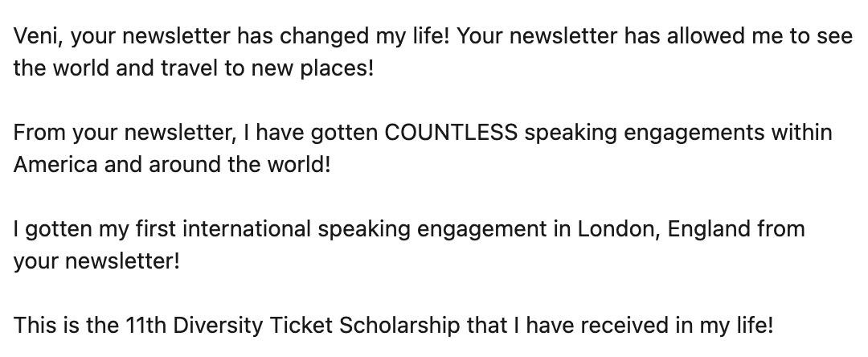Image resolution: width=868 pixels, height=357 pixels.
Task: Click the word "COUNTLESS" in the second paragraph
Action: (x=450, y=133)
